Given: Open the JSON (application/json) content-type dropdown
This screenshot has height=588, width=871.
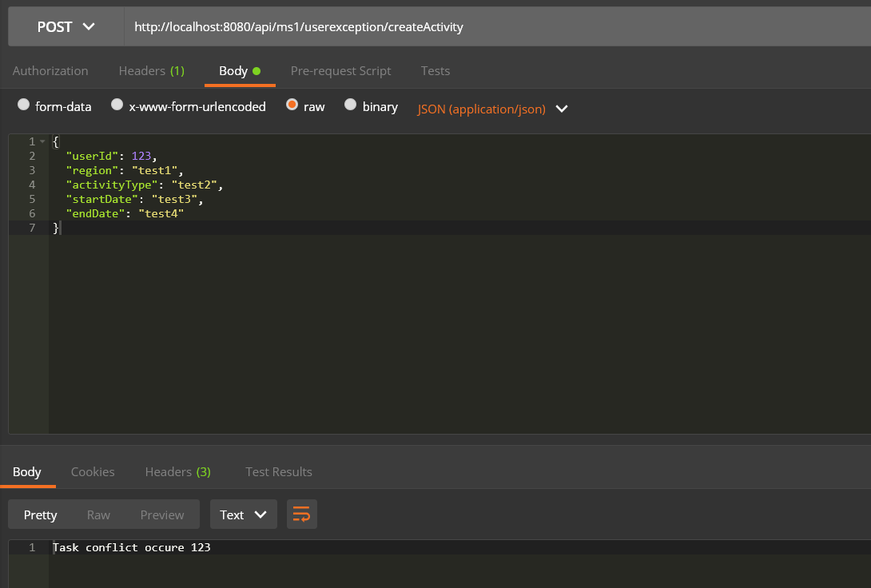Looking at the screenshot, I should [492, 109].
